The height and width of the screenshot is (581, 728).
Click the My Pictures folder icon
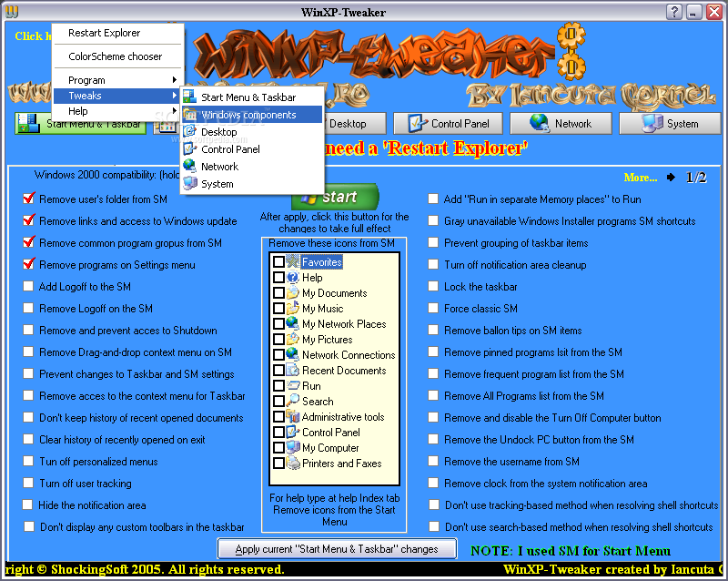[x=292, y=340]
